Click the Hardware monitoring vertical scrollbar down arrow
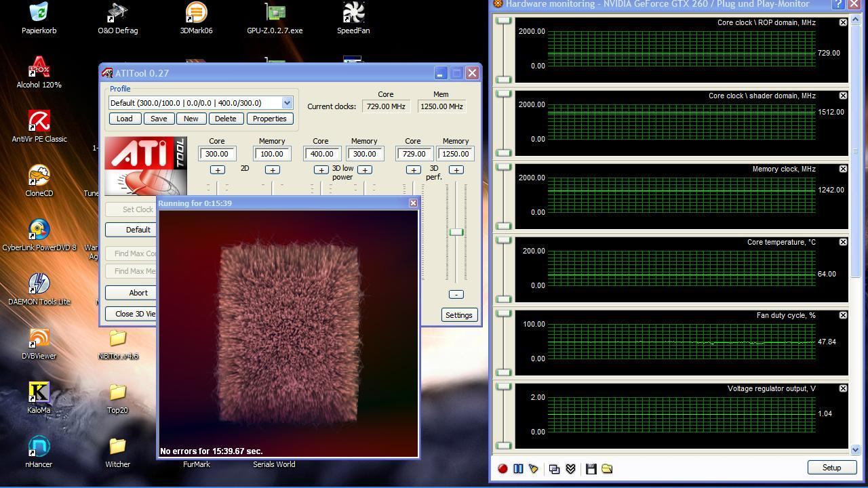This screenshot has width=868, height=488. (855, 449)
